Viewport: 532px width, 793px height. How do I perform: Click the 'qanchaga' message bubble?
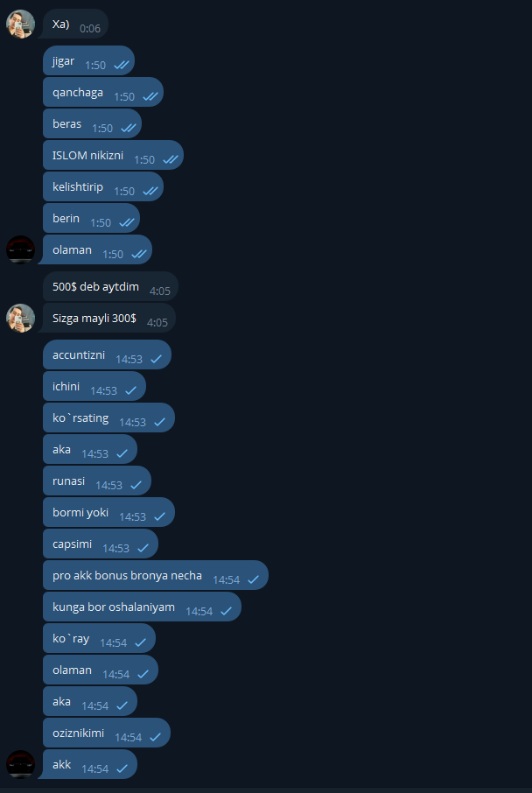pos(103,92)
